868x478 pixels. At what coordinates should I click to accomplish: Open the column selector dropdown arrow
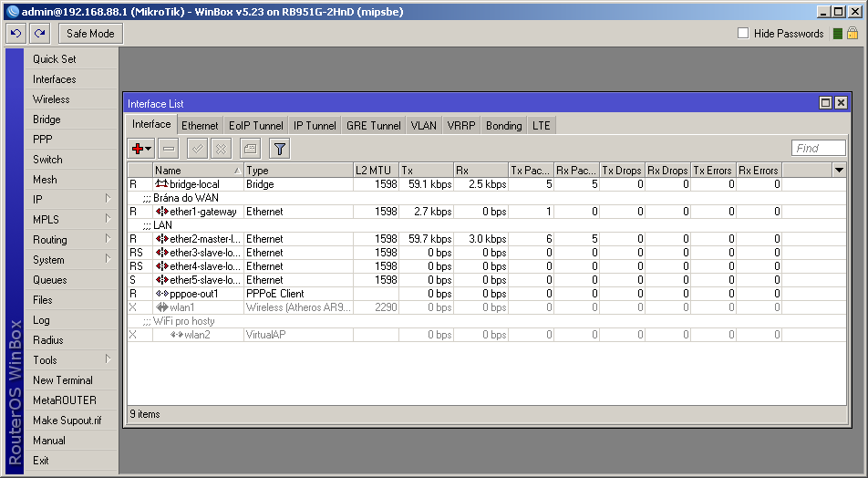839,170
